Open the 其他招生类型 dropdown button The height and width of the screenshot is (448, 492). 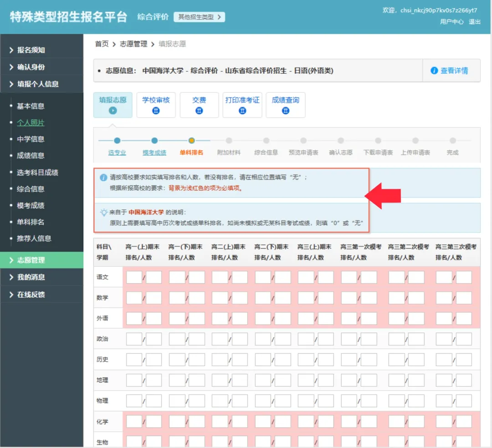click(199, 17)
